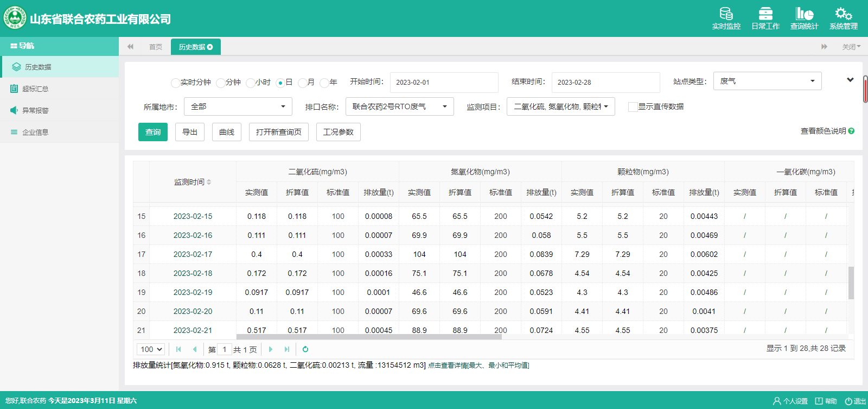Open the 关闭 tab options dropdown
Viewport: 868px width, 409px height.
coord(851,47)
